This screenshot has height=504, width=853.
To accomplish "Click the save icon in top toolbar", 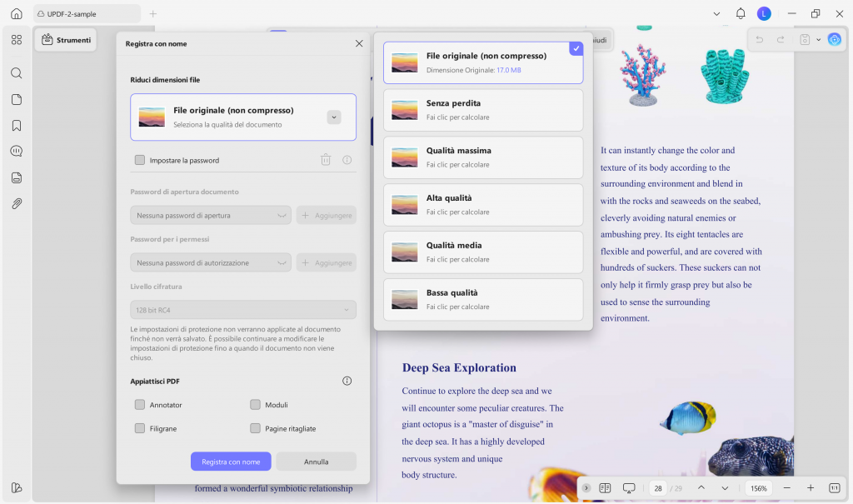I will [x=805, y=40].
